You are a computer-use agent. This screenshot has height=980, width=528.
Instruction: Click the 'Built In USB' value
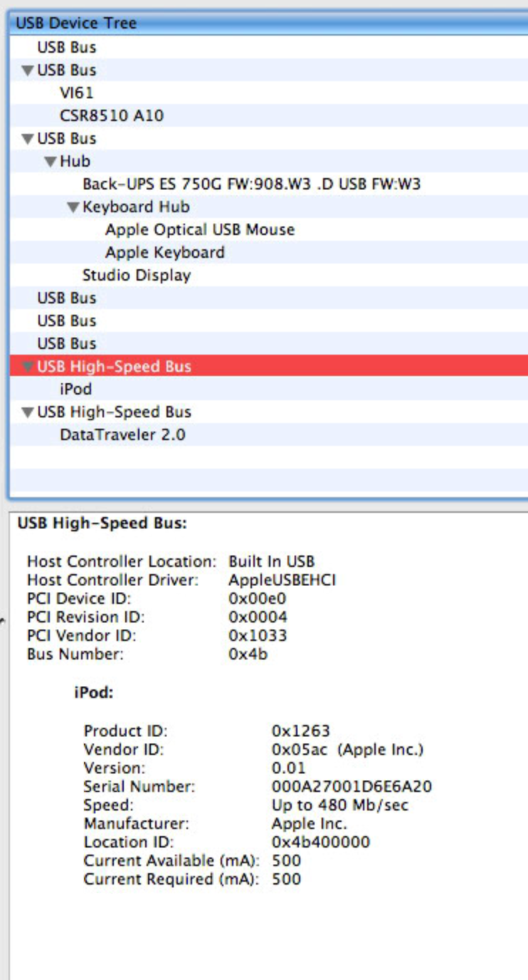click(271, 561)
